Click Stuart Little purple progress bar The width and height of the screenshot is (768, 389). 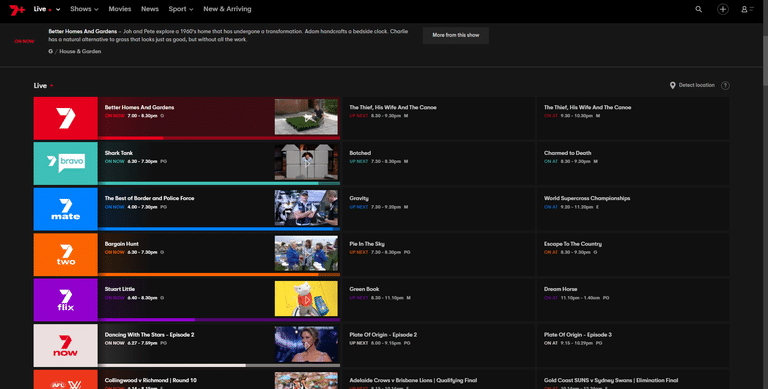pos(219,320)
